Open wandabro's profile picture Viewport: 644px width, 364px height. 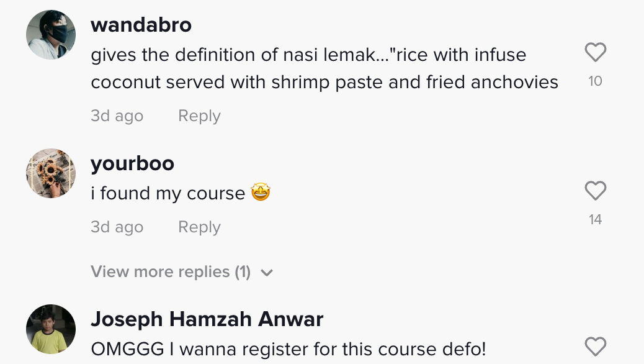coord(51,35)
